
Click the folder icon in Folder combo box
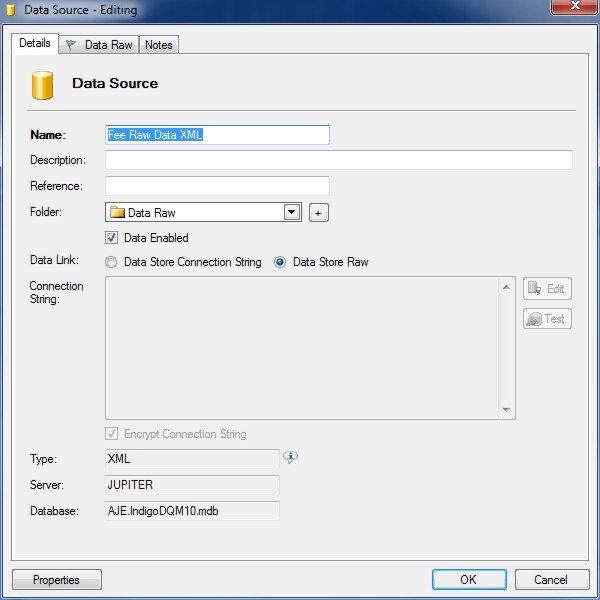tap(117, 212)
